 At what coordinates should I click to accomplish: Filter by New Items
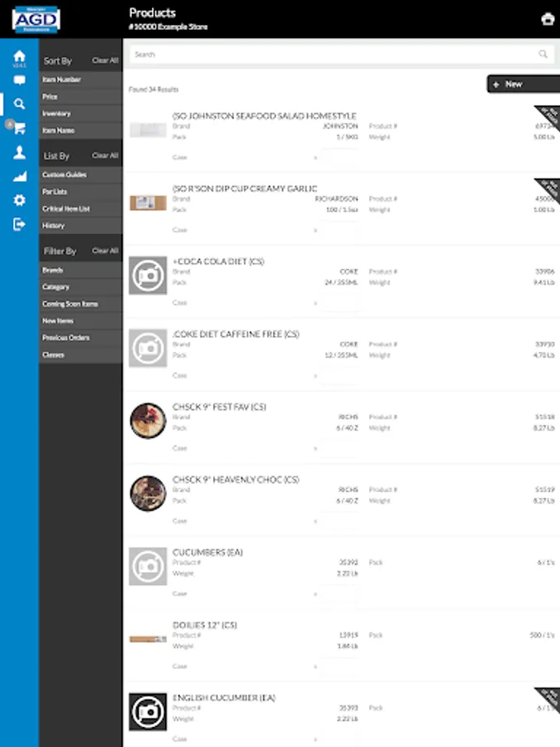click(80, 320)
